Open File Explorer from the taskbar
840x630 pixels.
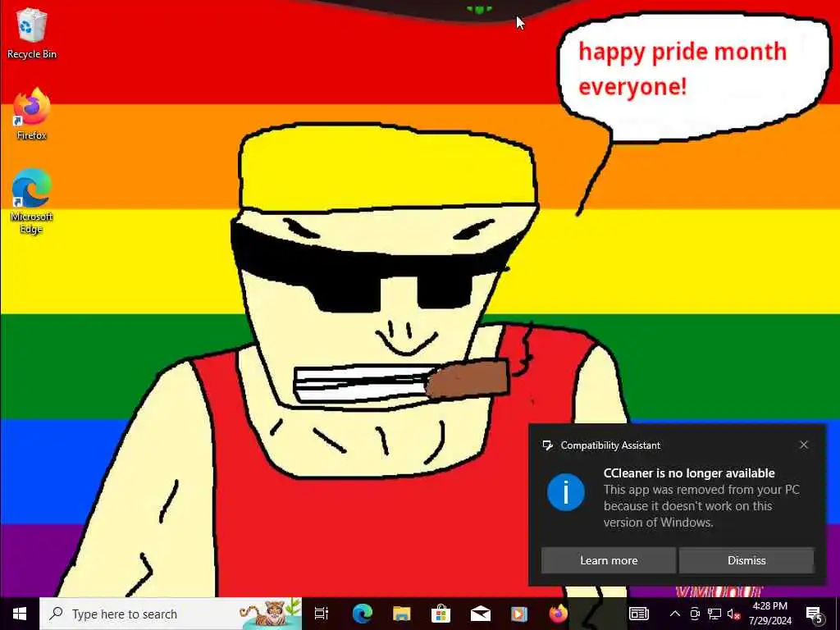401,614
